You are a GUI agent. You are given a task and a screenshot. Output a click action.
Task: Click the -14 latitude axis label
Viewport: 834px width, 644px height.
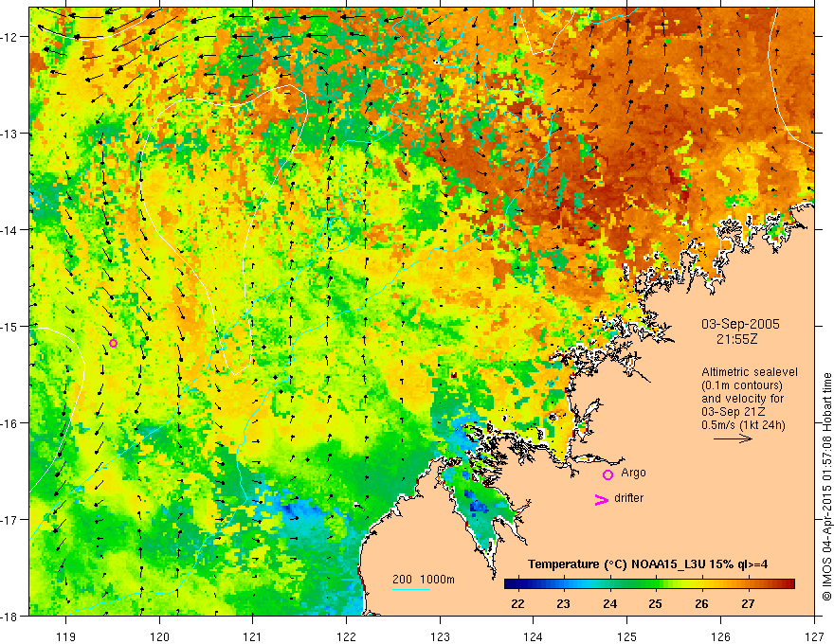point(9,230)
